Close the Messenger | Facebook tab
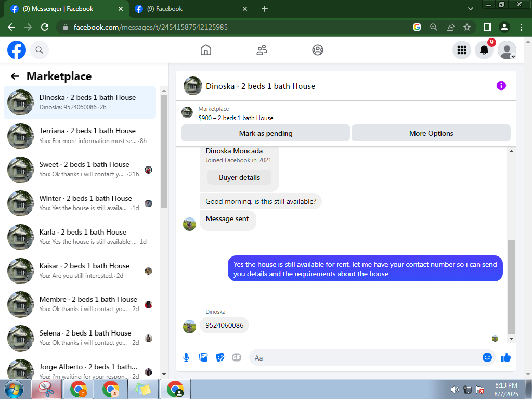Screen dimensions: 532x399 pos(121,9)
